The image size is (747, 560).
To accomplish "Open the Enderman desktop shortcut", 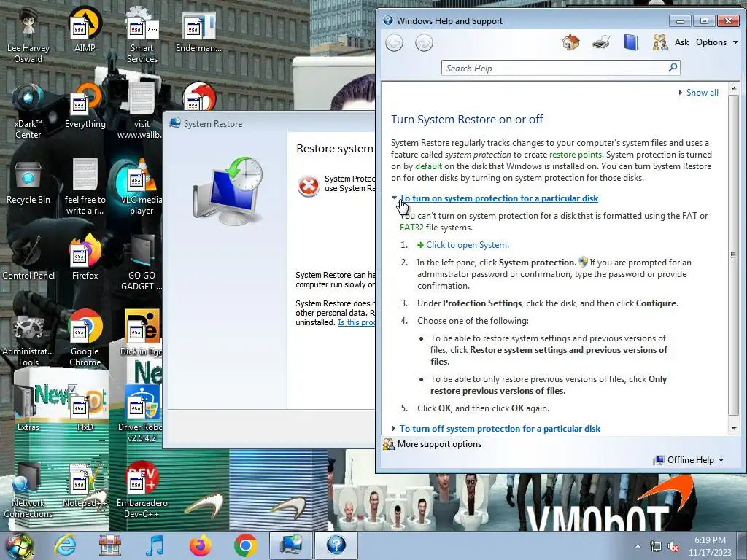I will pyautogui.click(x=198, y=30).
